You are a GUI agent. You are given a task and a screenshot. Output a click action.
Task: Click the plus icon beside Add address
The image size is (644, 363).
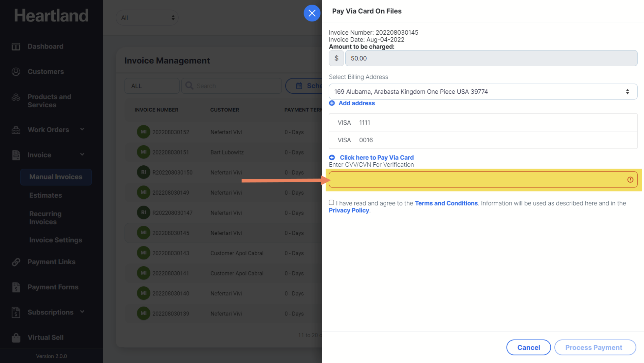click(332, 103)
